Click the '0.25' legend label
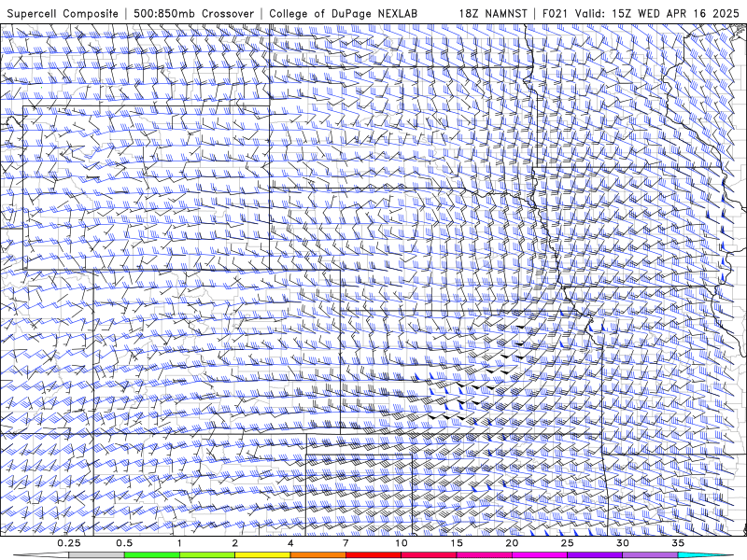The height and width of the screenshot is (560, 747). [x=69, y=543]
